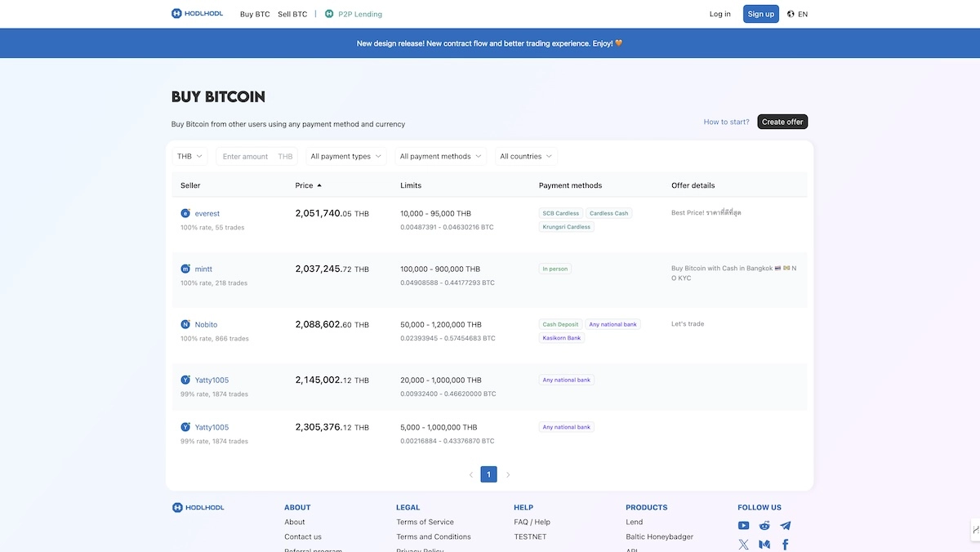Open the footer Contact us link
Screen dimensions: 980x552
[303, 536]
